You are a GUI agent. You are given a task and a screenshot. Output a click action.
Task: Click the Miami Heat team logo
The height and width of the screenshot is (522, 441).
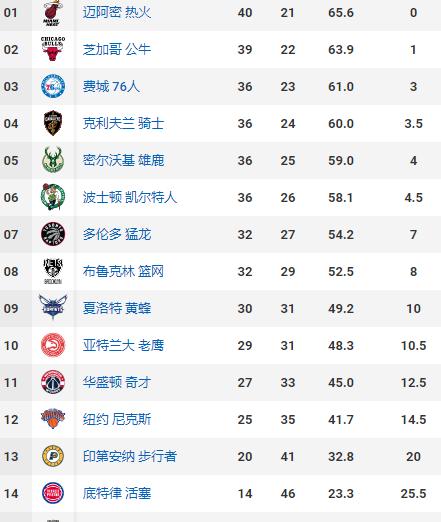(53, 13)
